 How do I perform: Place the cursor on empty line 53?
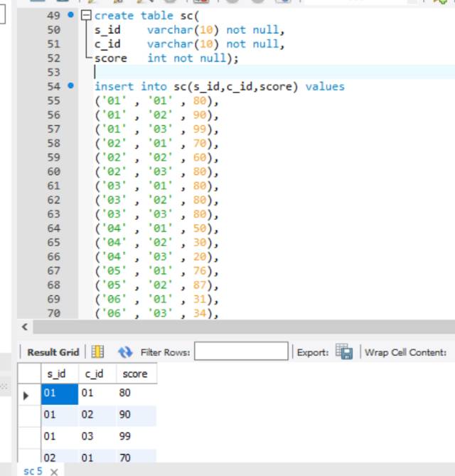point(213,73)
